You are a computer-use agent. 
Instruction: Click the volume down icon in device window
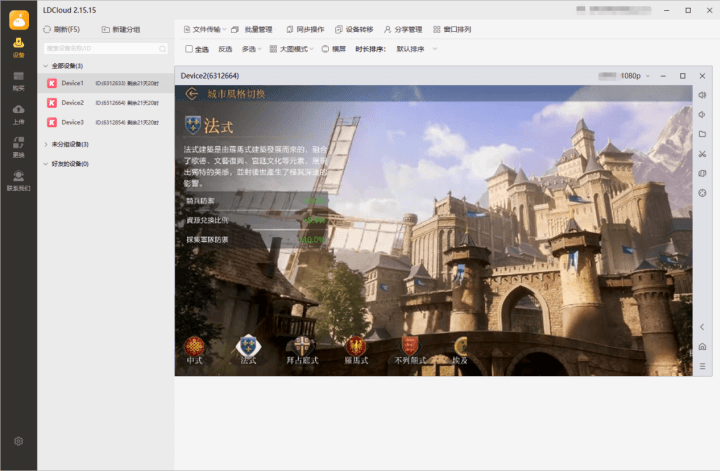[x=702, y=115]
